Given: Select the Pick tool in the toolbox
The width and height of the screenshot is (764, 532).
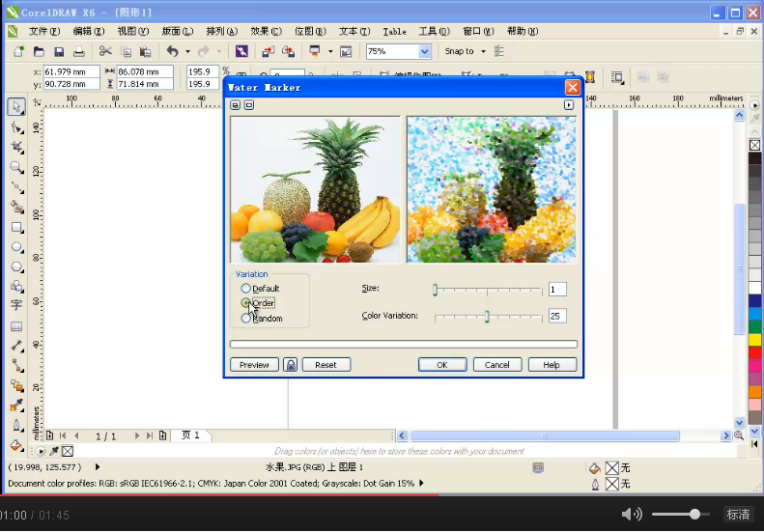Looking at the screenshot, I should [x=16, y=107].
